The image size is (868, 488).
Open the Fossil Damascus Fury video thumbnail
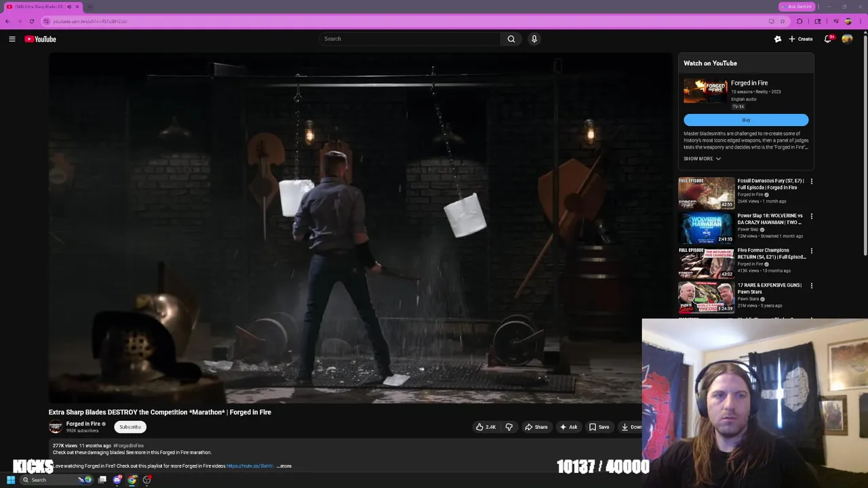(x=706, y=193)
